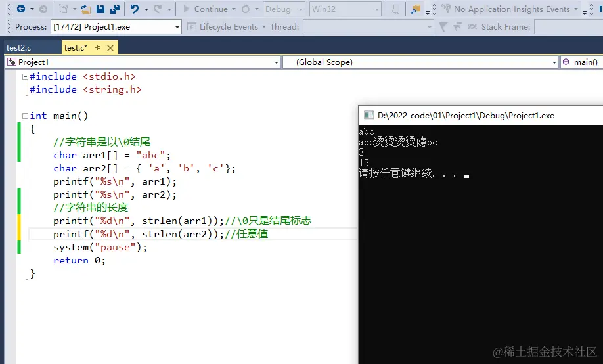Image resolution: width=603 pixels, height=364 pixels.
Task: Click the Navigate Forward arrow icon
Action: [x=43, y=9]
